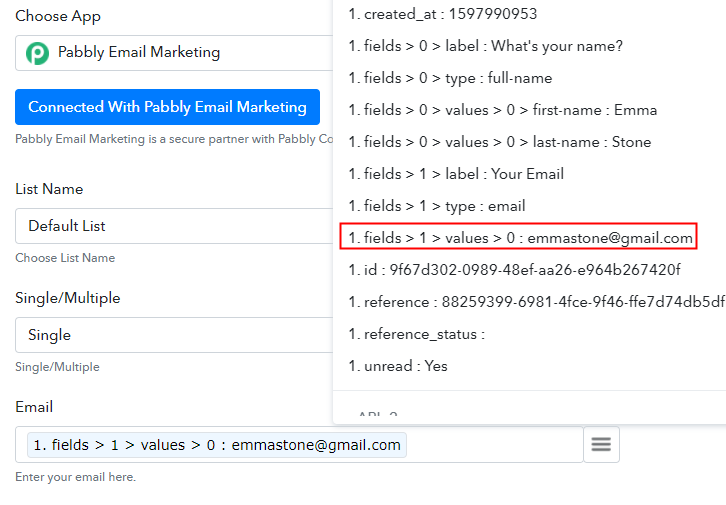Select fields > 1 > values > 0 email option
726x505 pixels.
(x=519, y=237)
